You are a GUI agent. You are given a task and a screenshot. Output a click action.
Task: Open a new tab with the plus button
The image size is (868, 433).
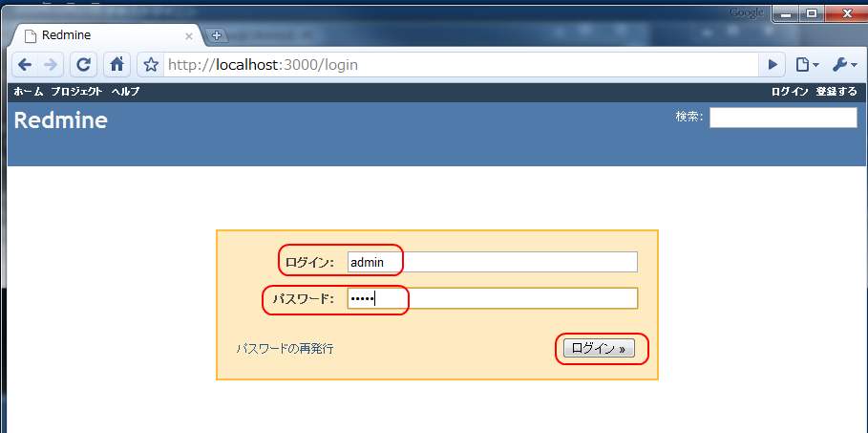217,35
